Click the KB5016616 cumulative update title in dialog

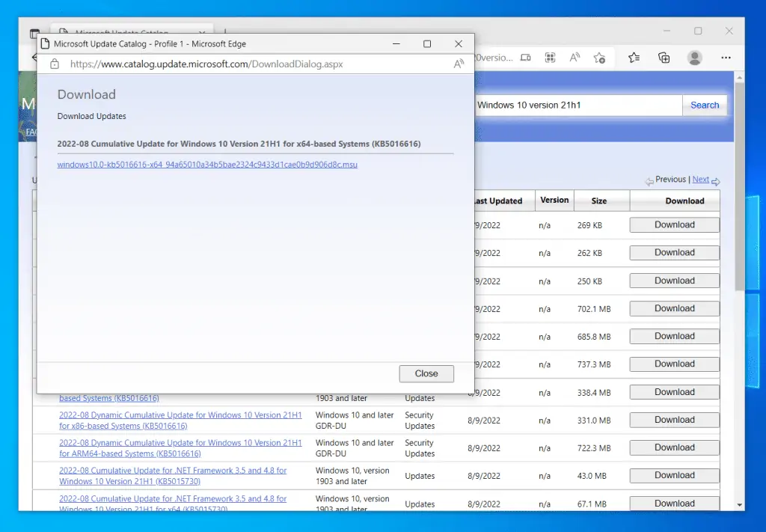click(239, 144)
